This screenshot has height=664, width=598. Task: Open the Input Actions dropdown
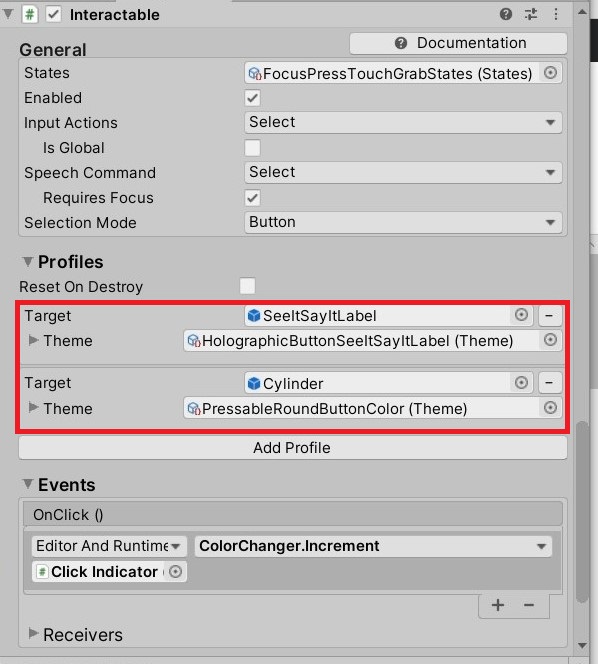click(x=403, y=122)
